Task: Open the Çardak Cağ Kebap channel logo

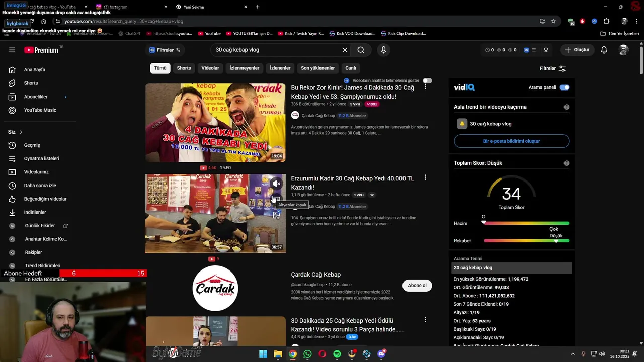Action: point(215,288)
